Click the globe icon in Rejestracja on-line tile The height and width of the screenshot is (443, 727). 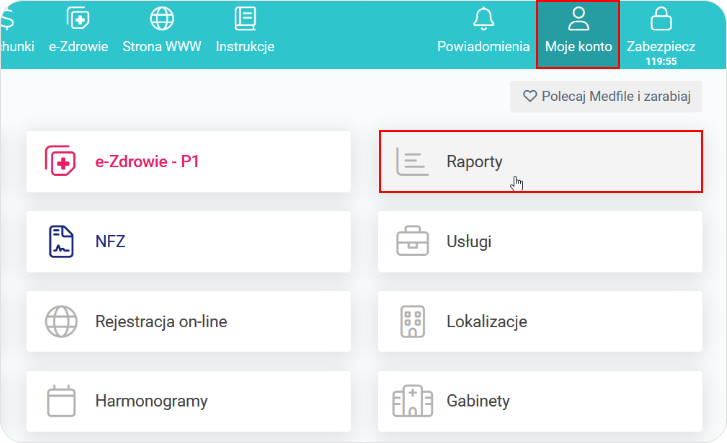61,321
